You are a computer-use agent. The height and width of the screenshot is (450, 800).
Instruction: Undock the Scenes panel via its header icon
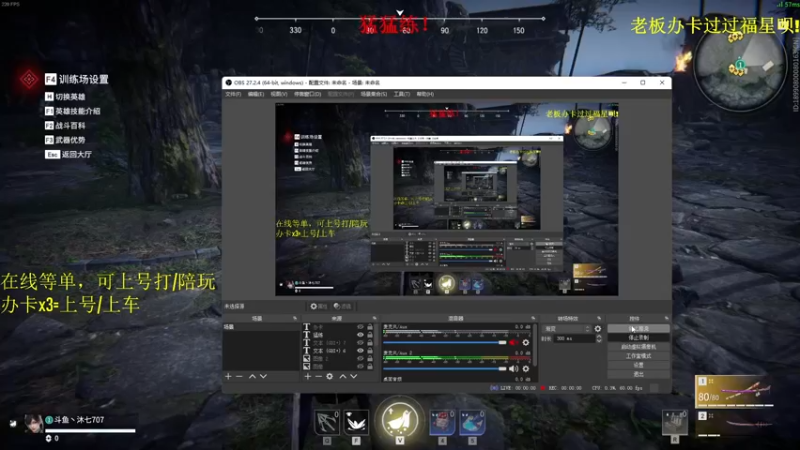tap(294, 318)
